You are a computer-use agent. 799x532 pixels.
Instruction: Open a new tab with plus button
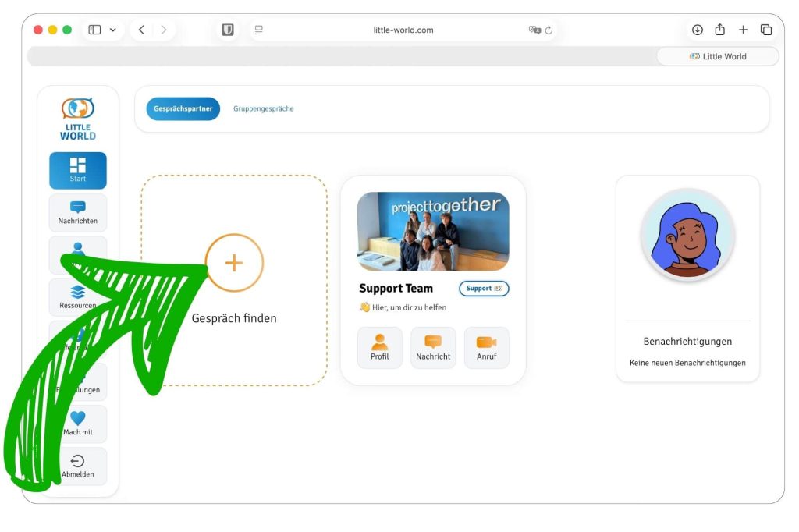pyautogui.click(x=743, y=30)
